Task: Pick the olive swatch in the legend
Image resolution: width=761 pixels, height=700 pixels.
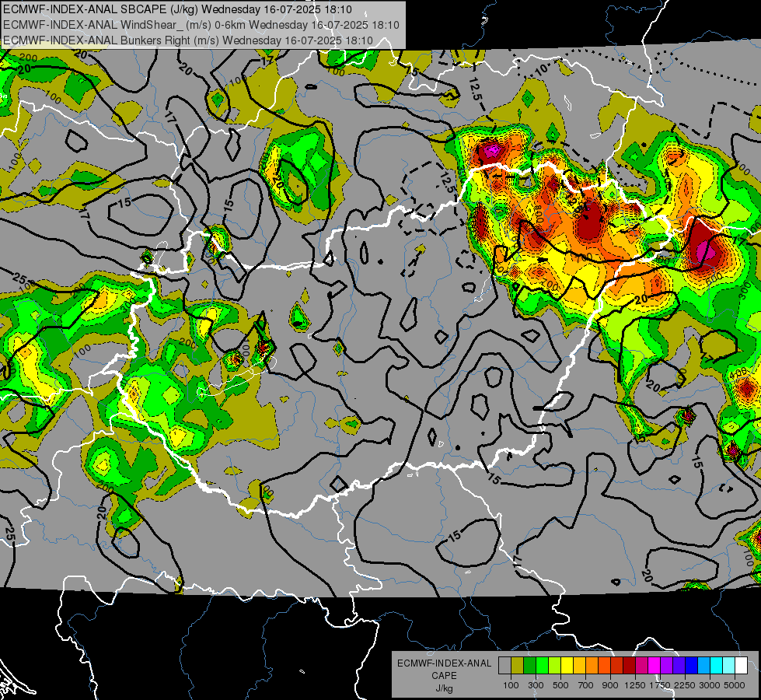Action: tap(518, 666)
